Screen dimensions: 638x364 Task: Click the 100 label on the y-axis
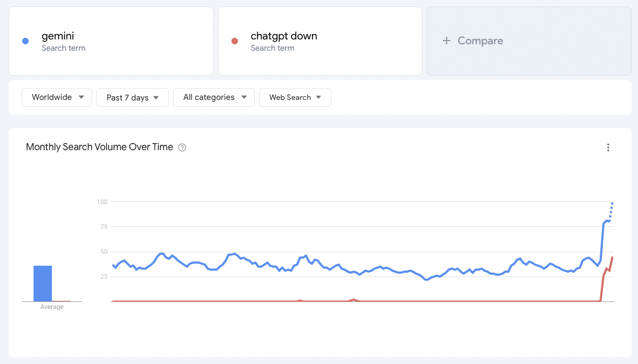(102, 202)
